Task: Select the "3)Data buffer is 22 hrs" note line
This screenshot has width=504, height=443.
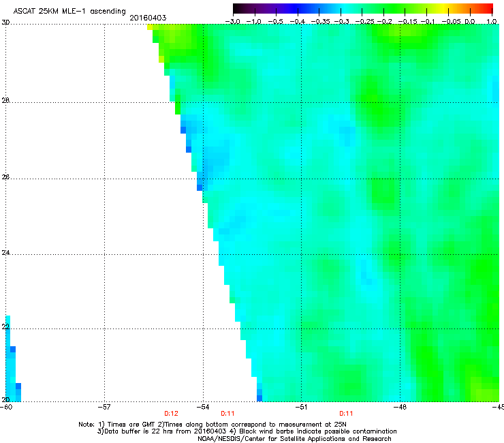Action: click(x=247, y=431)
